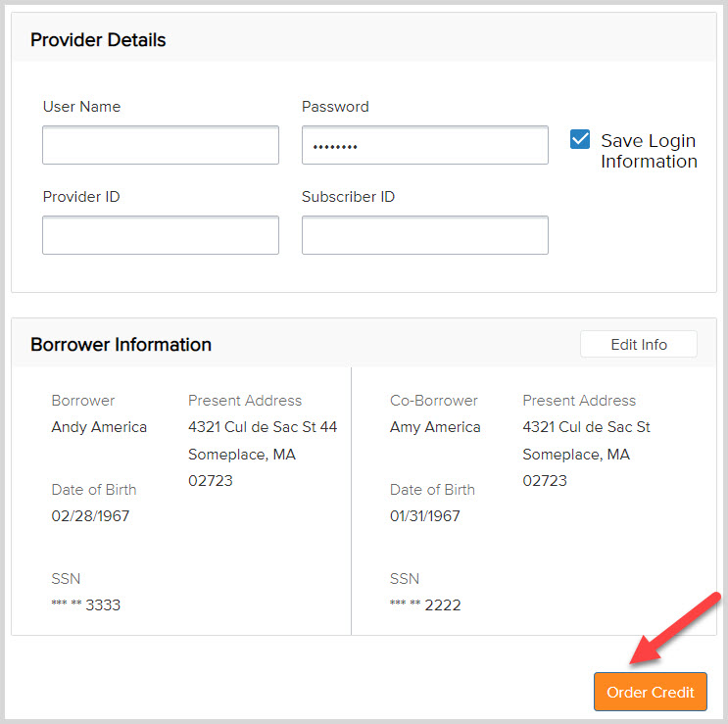The width and height of the screenshot is (728, 724).
Task: Click the masked SSN ending 2222
Action: [425, 605]
